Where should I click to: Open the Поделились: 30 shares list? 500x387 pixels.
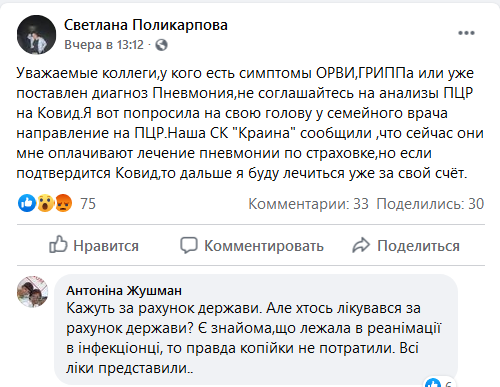point(430,204)
